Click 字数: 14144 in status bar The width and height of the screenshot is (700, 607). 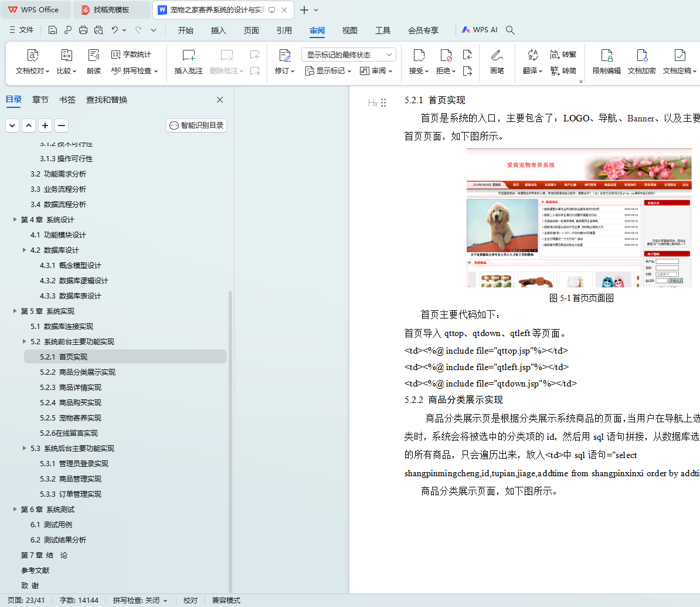pyautogui.click(x=79, y=601)
